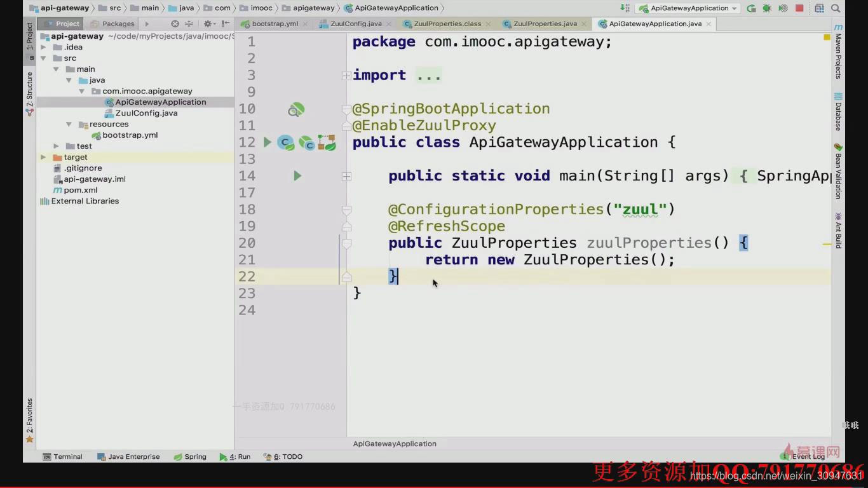Screen dimensions: 868x488
Task: Click the imooc breadcrumb in navigation bar
Action: coord(257,8)
